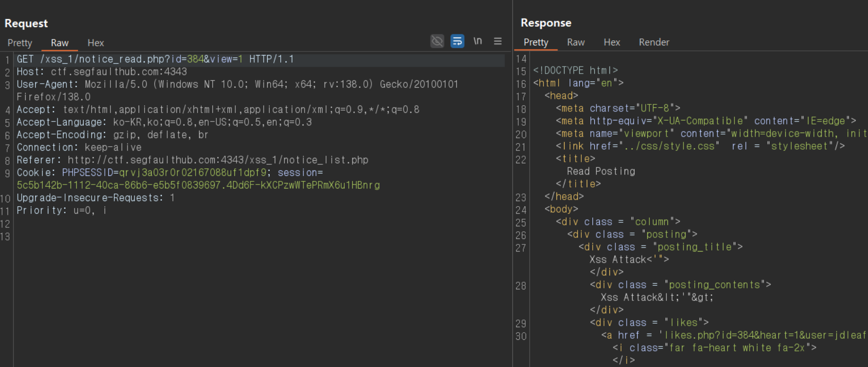
Task: Click the GET request line
Action: coord(155,59)
